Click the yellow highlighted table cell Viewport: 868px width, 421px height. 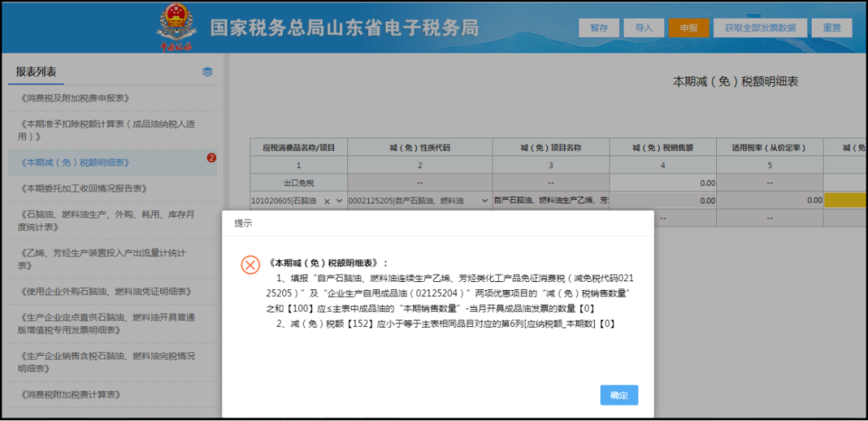click(x=845, y=201)
